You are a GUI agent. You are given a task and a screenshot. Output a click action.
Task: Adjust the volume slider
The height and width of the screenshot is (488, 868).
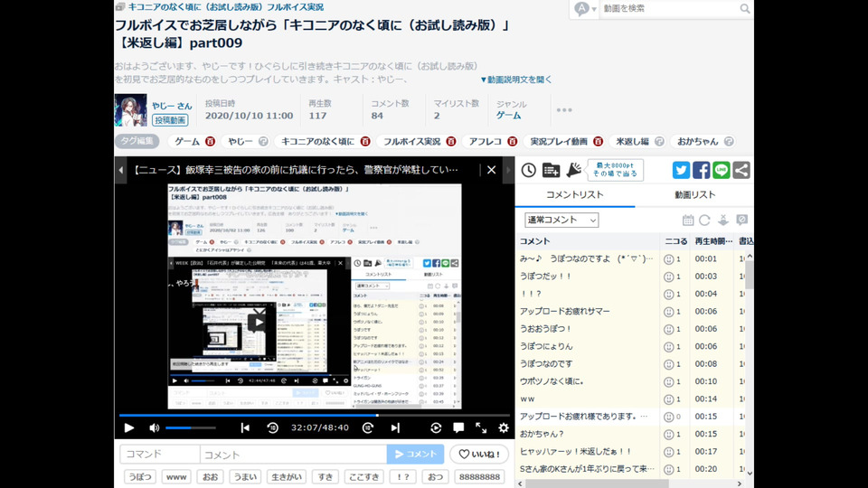[x=191, y=427]
